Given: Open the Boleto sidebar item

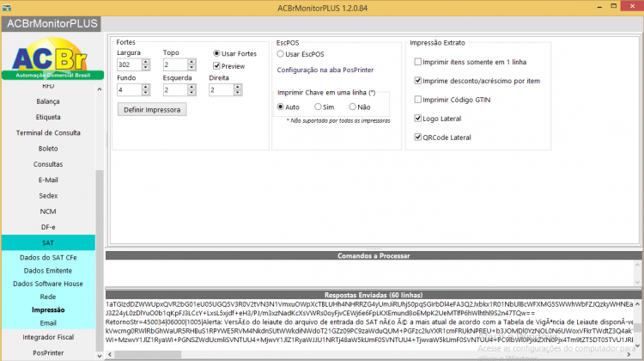Looking at the screenshot, I should click(48, 149).
